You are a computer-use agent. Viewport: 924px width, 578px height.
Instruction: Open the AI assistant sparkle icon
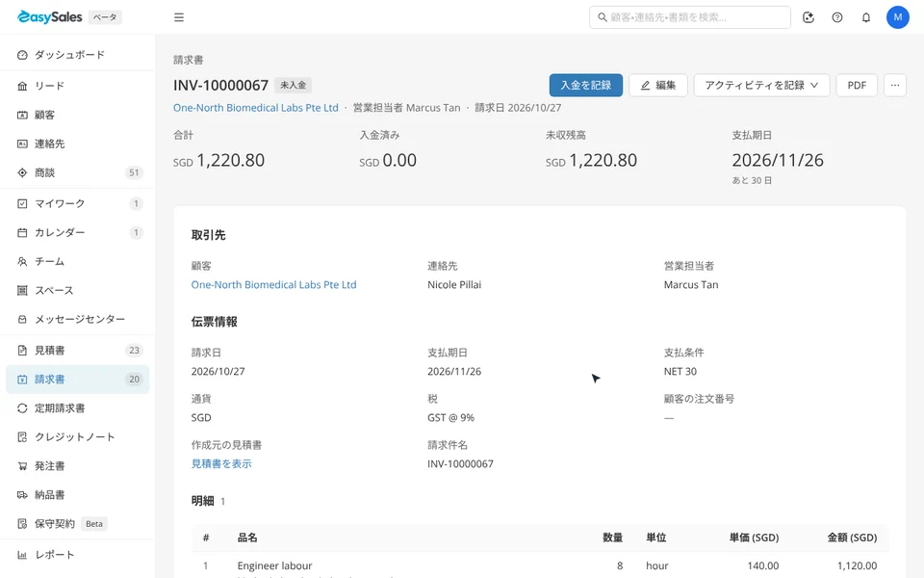808,17
